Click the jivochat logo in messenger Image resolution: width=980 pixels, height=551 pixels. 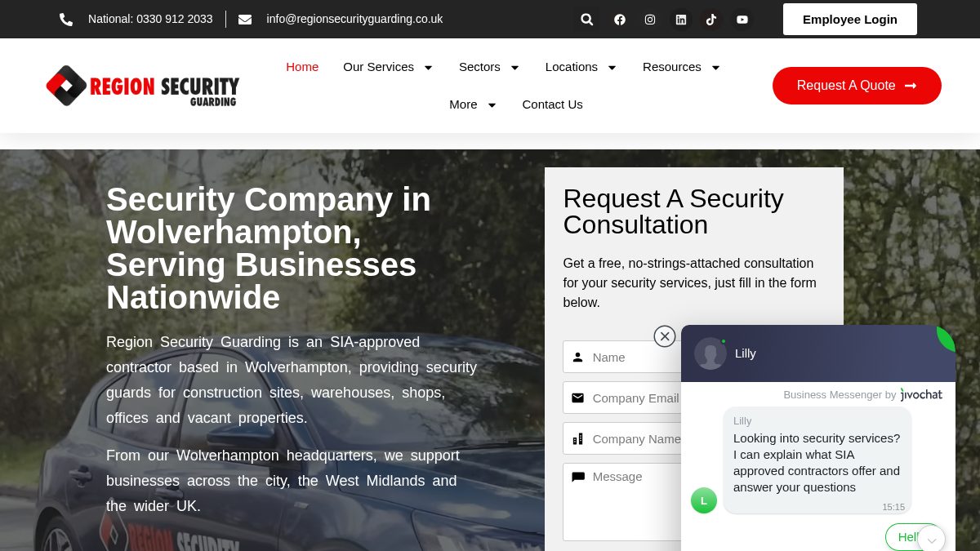pos(921,395)
